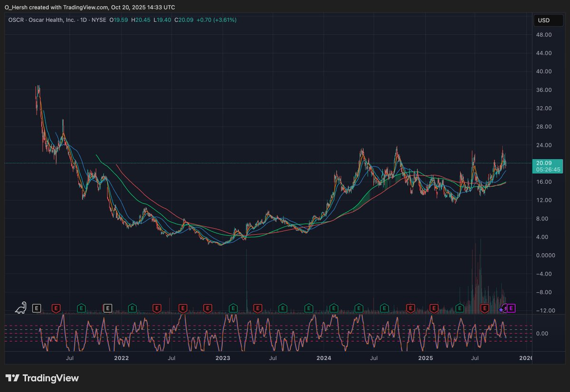Screen dimensions: 570x392
Task: Click the dinosaur icon at chart start
Action: 20,308
